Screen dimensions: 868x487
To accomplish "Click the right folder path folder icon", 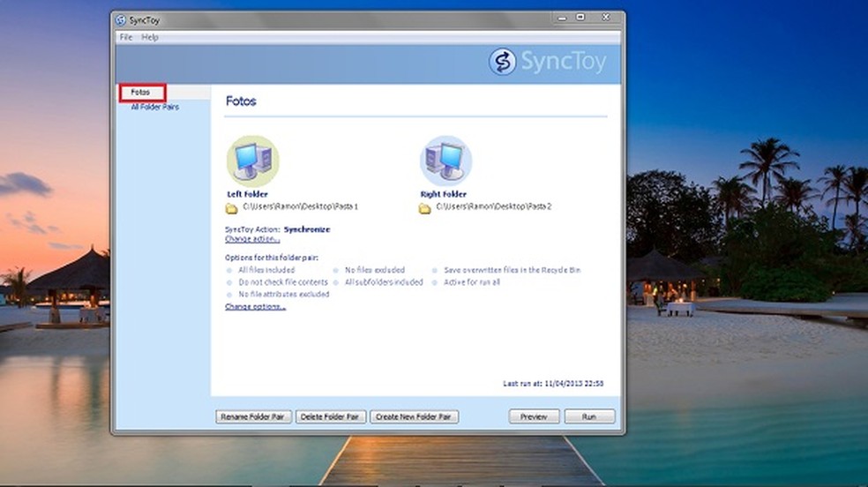I will point(424,208).
